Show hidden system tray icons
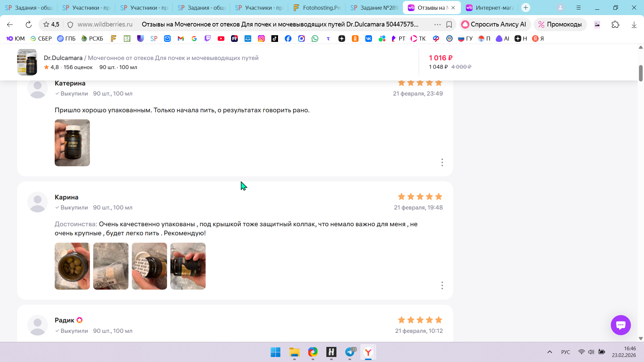The height and width of the screenshot is (362, 644). point(549,352)
